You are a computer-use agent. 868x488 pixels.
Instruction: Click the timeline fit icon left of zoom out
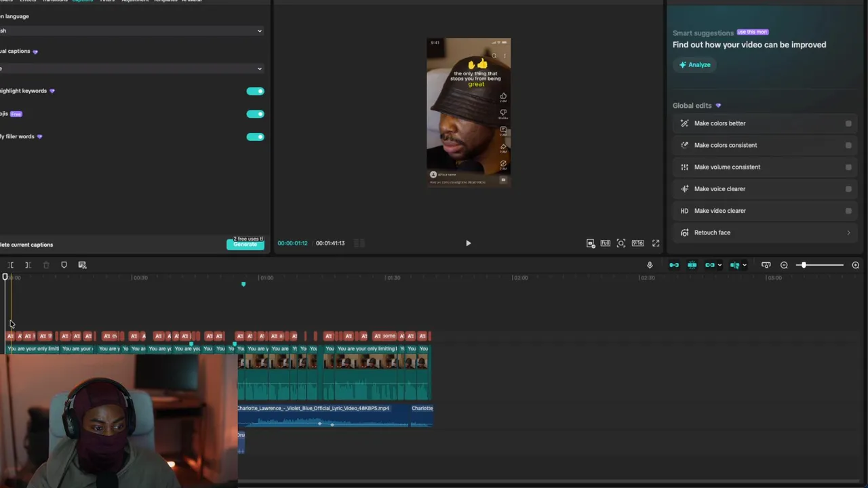766,265
